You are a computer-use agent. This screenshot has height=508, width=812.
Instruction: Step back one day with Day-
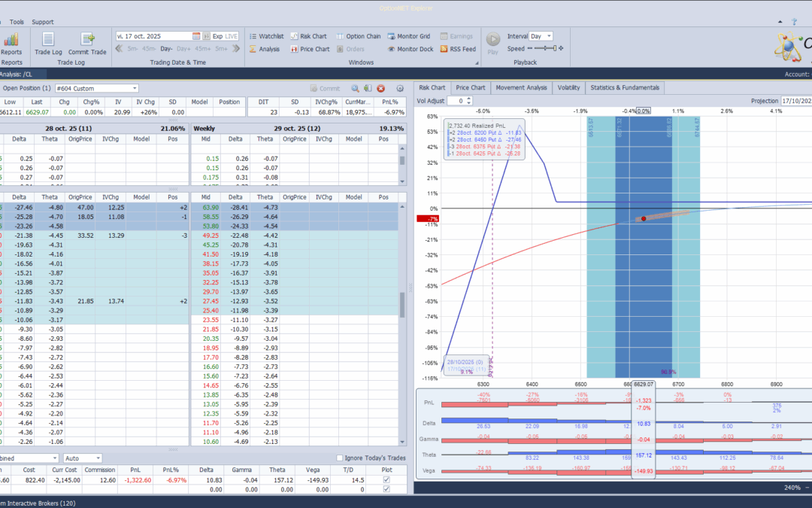(x=166, y=49)
